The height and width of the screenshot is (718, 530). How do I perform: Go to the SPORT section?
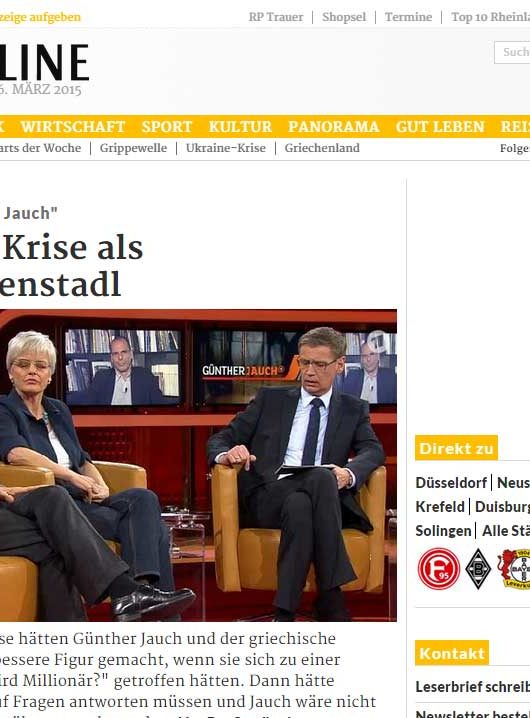[167, 126]
